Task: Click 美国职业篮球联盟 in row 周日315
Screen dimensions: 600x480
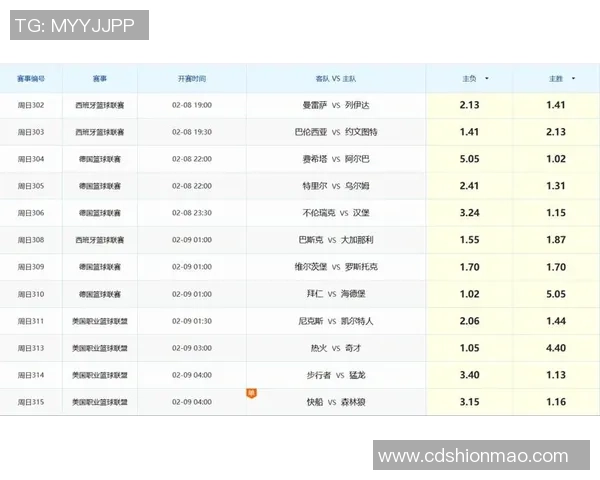Action: pyautogui.click(x=100, y=402)
